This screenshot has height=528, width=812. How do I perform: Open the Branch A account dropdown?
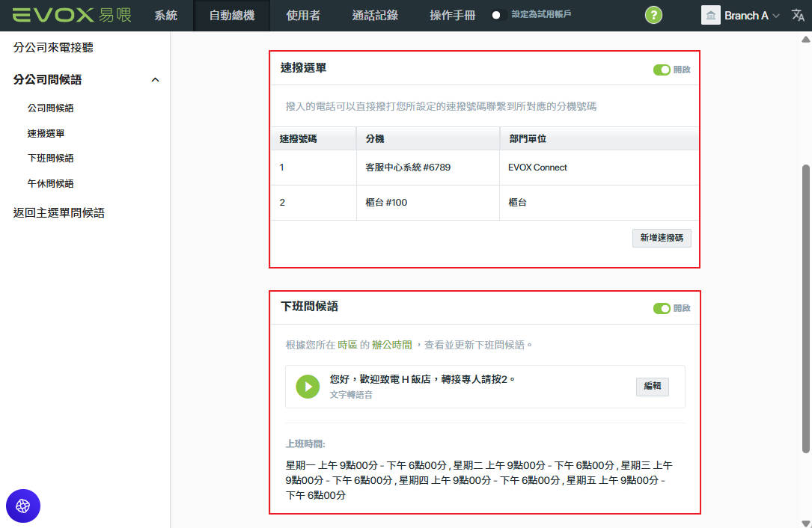pos(751,16)
